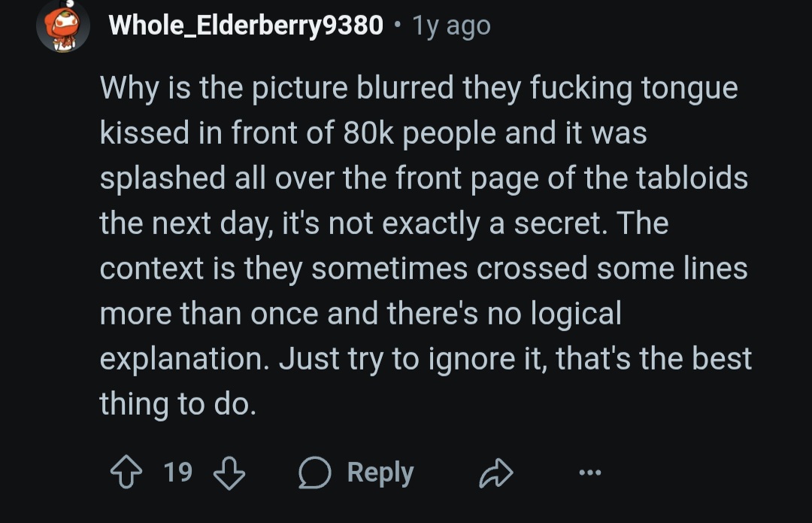Viewport: 812px width, 523px height.
Task: Downvote the comment with the down arrow
Action: tap(229, 472)
